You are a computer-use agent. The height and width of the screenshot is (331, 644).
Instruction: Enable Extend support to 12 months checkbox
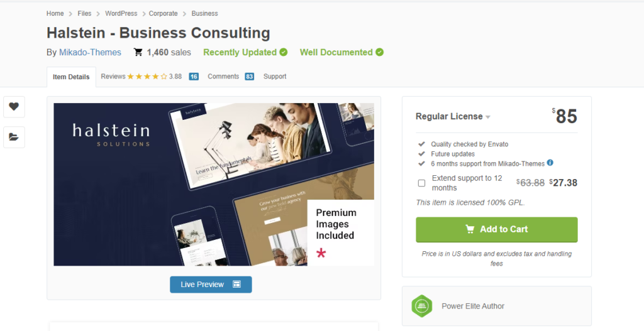[x=421, y=183]
